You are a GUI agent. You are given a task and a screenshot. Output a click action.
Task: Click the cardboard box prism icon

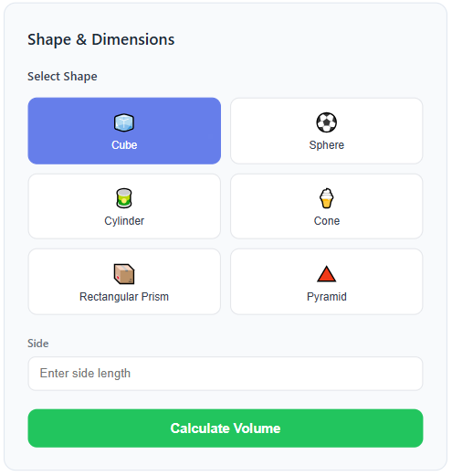(124, 274)
